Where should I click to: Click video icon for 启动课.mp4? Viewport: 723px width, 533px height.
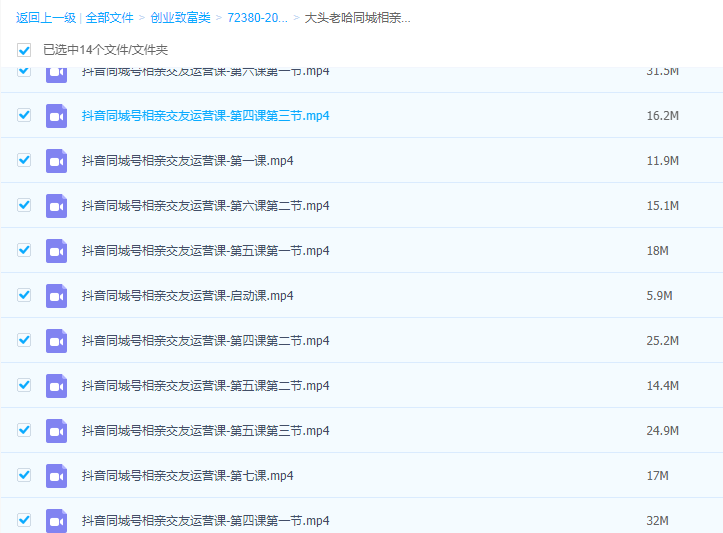click(56, 296)
